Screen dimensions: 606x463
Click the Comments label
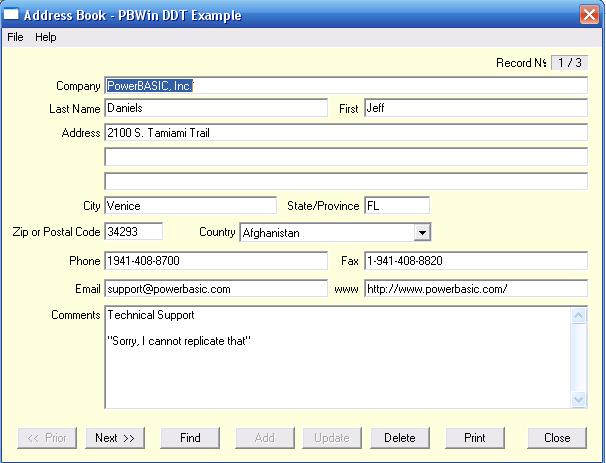76,315
